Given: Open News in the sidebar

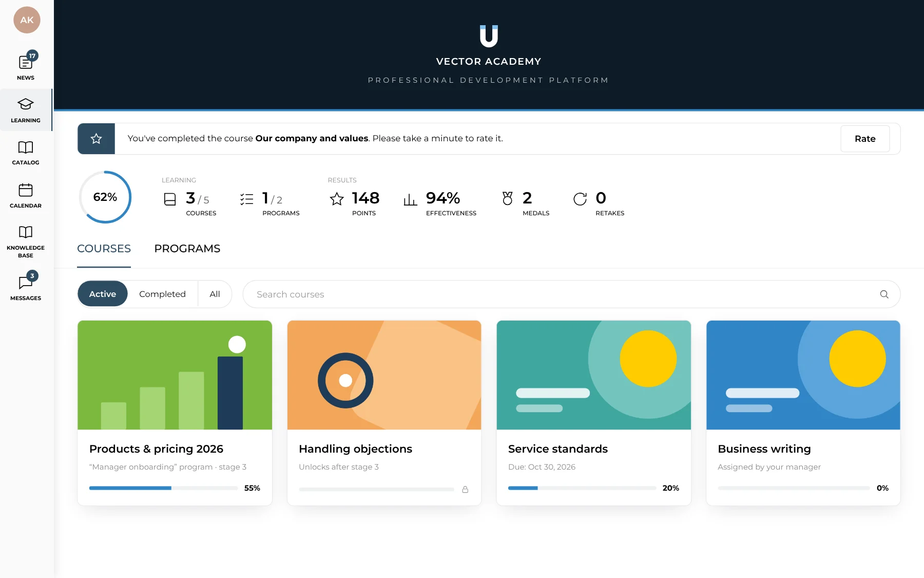Looking at the screenshot, I should pos(26,67).
